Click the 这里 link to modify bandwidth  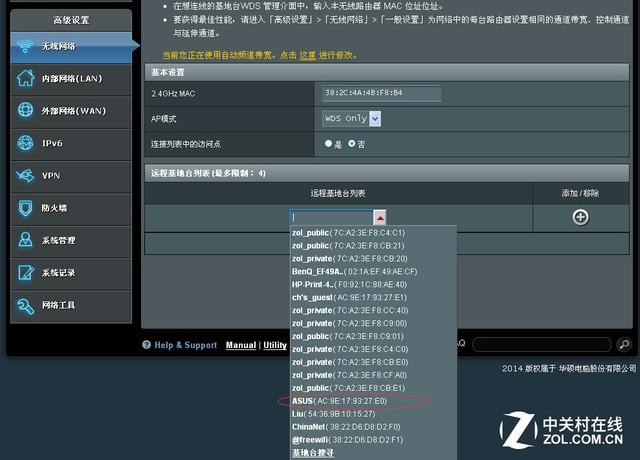(x=308, y=55)
